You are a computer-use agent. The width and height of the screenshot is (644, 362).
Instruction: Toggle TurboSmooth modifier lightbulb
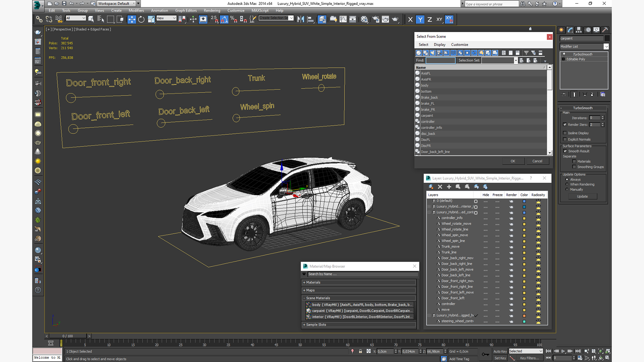pos(564,54)
